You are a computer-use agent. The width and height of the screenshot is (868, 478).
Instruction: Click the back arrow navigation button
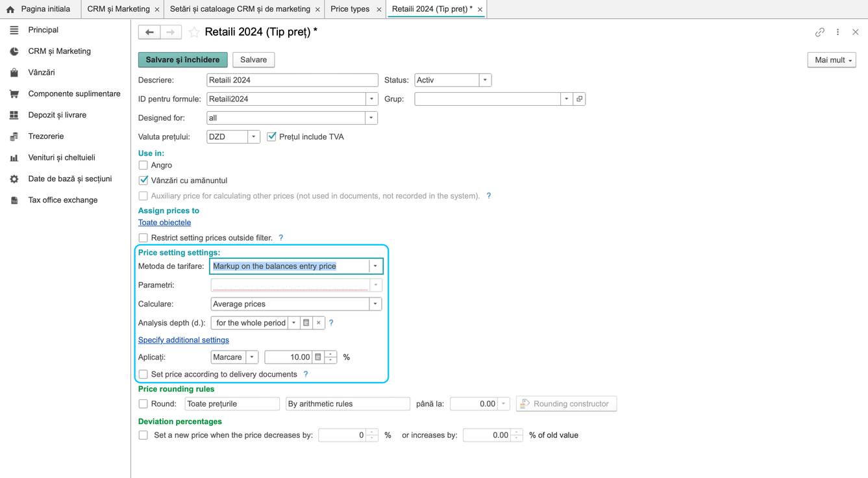pos(149,32)
